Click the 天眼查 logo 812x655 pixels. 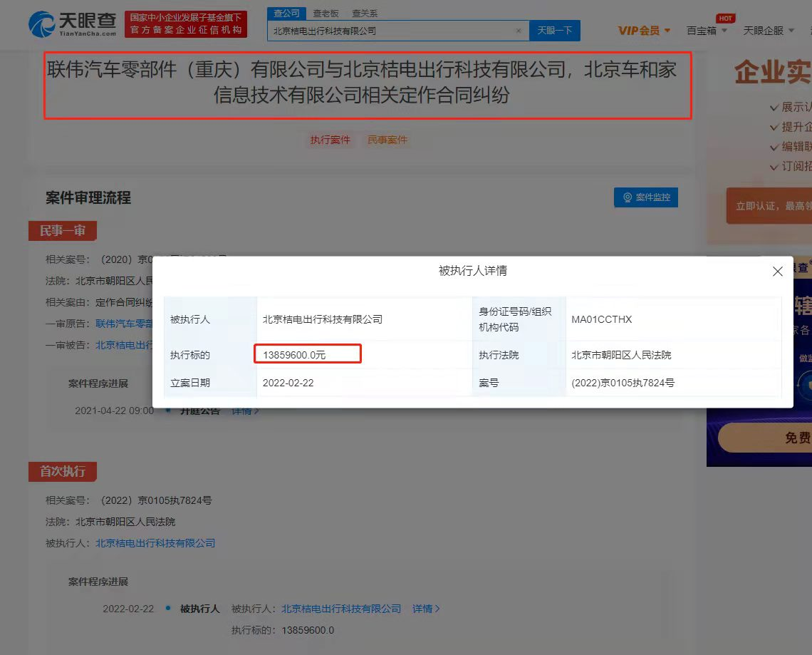(73, 24)
